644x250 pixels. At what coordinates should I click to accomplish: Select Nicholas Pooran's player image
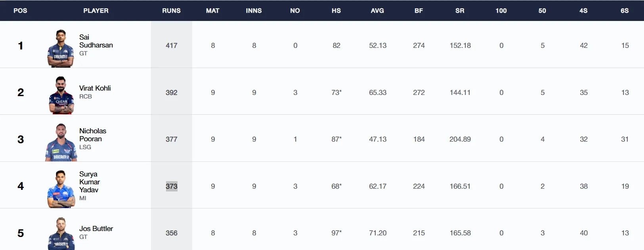click(61, 142)
